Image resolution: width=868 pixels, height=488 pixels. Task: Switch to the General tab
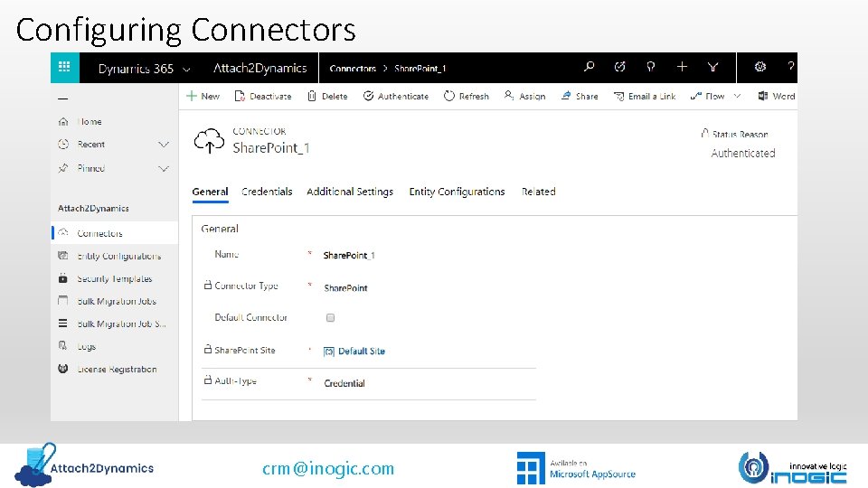pyautogui.click(x=210, y=192)
